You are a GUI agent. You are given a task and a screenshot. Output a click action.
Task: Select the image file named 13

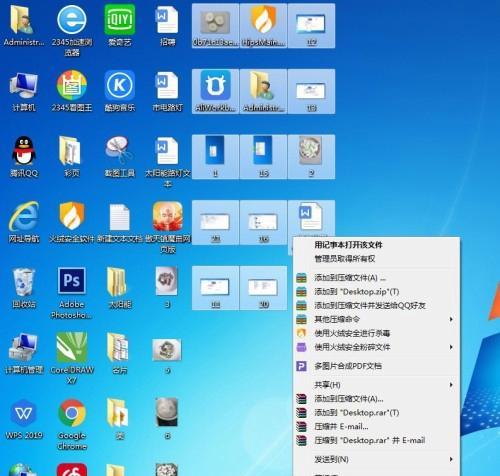(311, 90)
